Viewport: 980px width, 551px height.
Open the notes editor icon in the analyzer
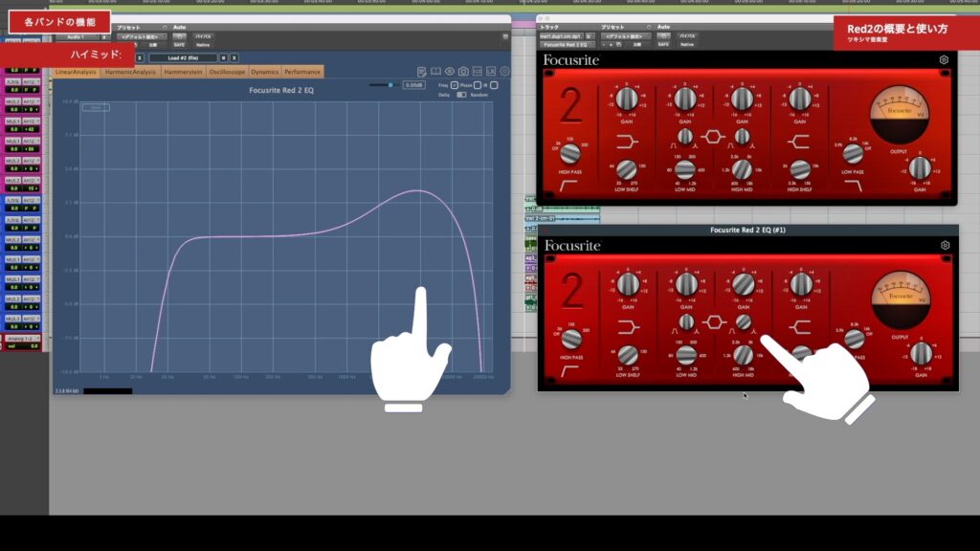(x=422, y=72)
